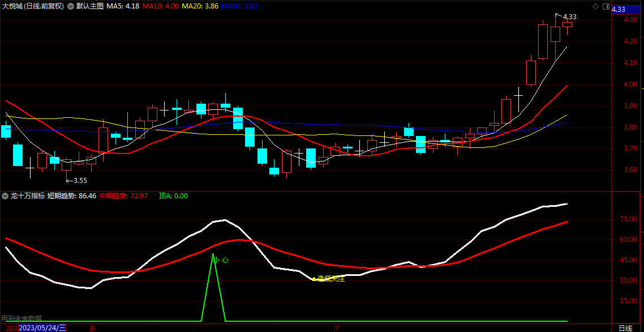Select the MA10: 4.00 value

pos(161,7)
